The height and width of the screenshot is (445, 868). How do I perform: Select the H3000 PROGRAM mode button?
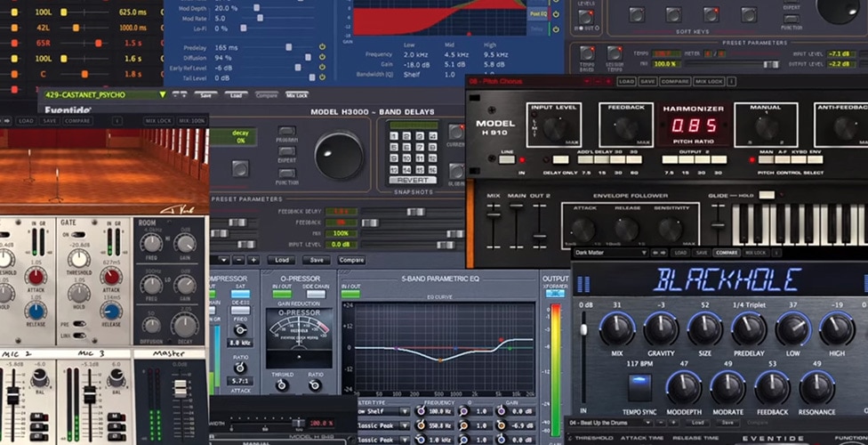point(286,131)
